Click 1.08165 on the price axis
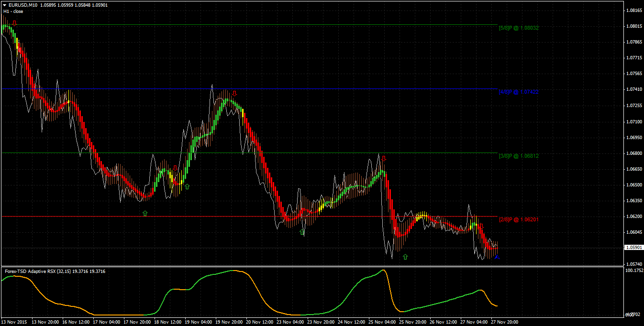644x326 pixels. pos(633,10)
